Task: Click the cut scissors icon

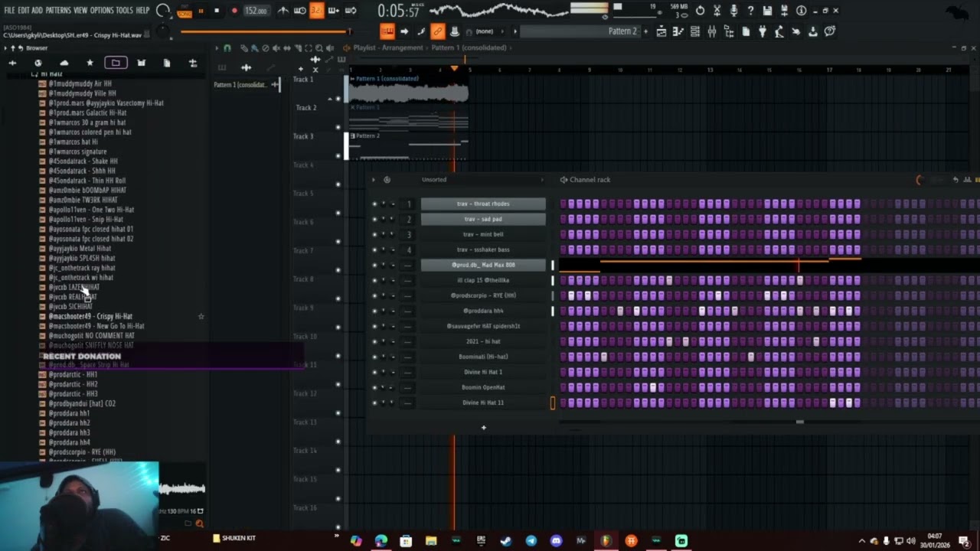Action: (717, 11)
